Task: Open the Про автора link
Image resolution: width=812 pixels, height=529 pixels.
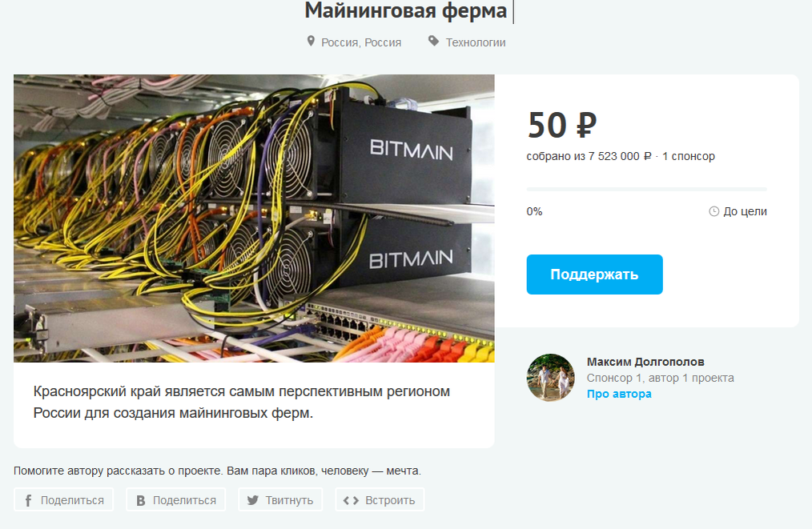Action: pyautogui.click(x=619, y=394)
